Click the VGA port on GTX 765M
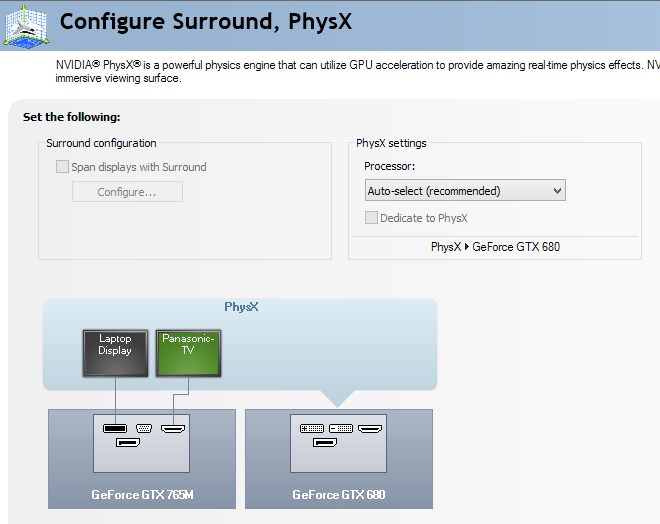The height and width of the screenshot is (524, 660). point(144,428)
